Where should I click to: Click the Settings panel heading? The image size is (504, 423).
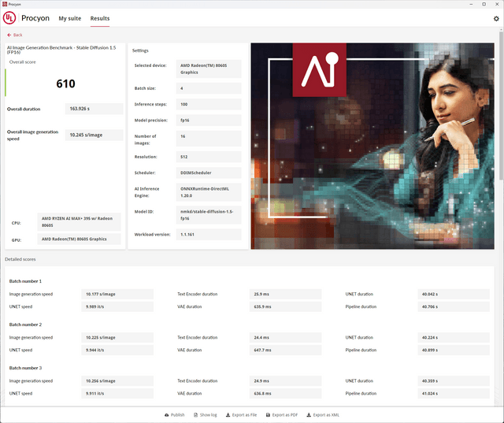(140, 50)
